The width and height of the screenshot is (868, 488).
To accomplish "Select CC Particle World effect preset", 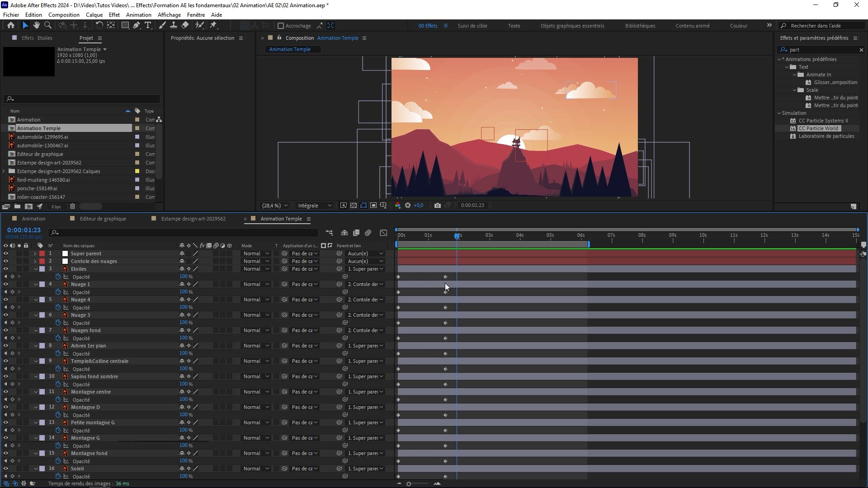I will tap(818, 128).
